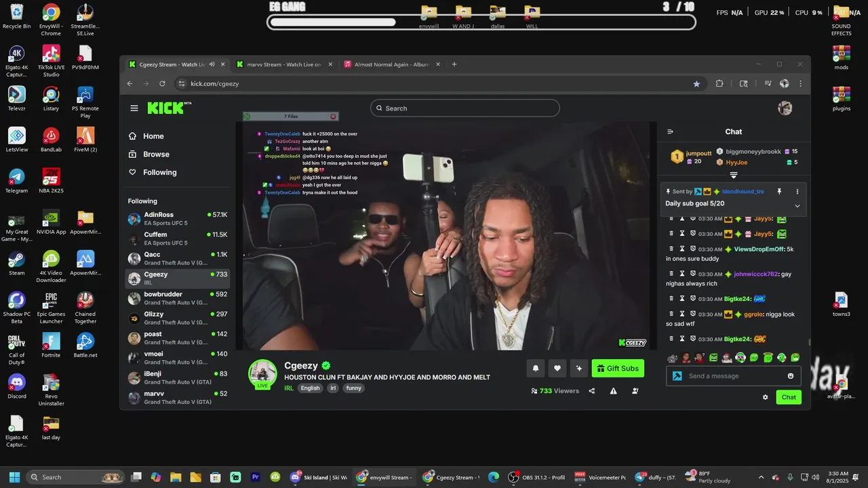This screenshot has height=488, width=868.
Task: Open the pinned message three-dot menu
Action: [797, 192]
